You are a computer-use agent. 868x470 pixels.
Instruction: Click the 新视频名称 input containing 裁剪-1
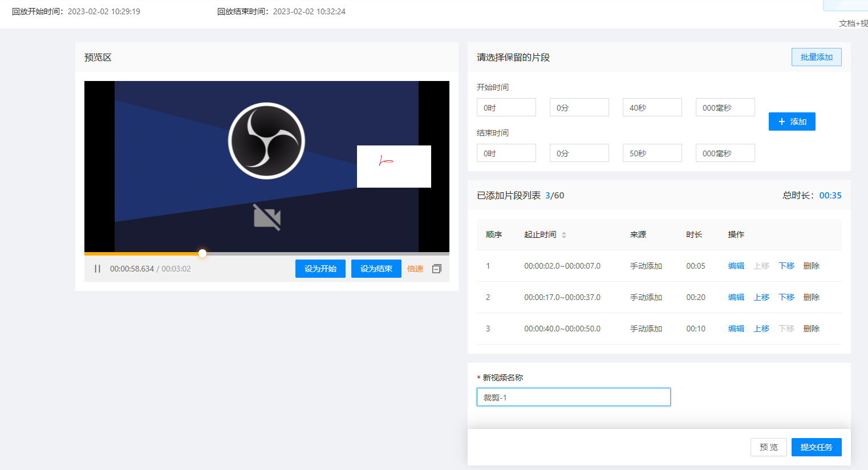click(x=574, y=397)
